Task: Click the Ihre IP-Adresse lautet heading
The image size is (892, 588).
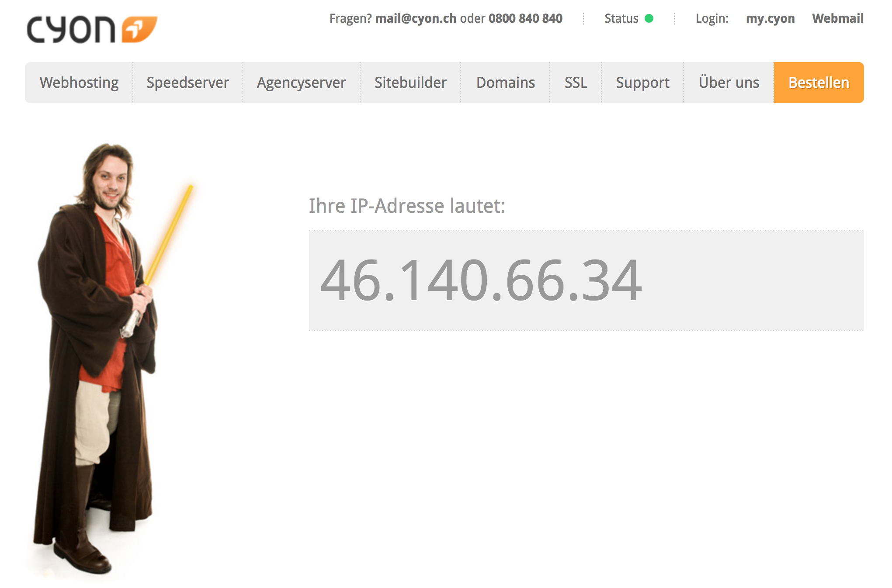Action: point(407,206)
